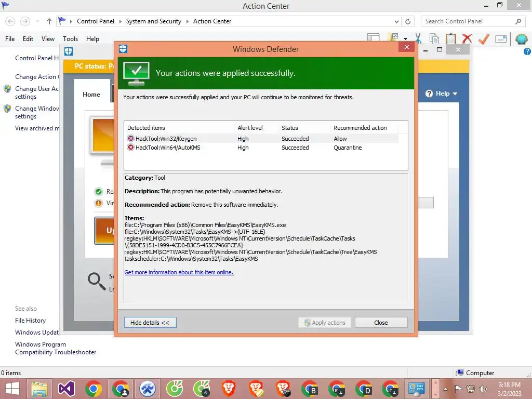Click the Close button in Defender dialog
532x399 pixels.
click(x=381, y=322)
